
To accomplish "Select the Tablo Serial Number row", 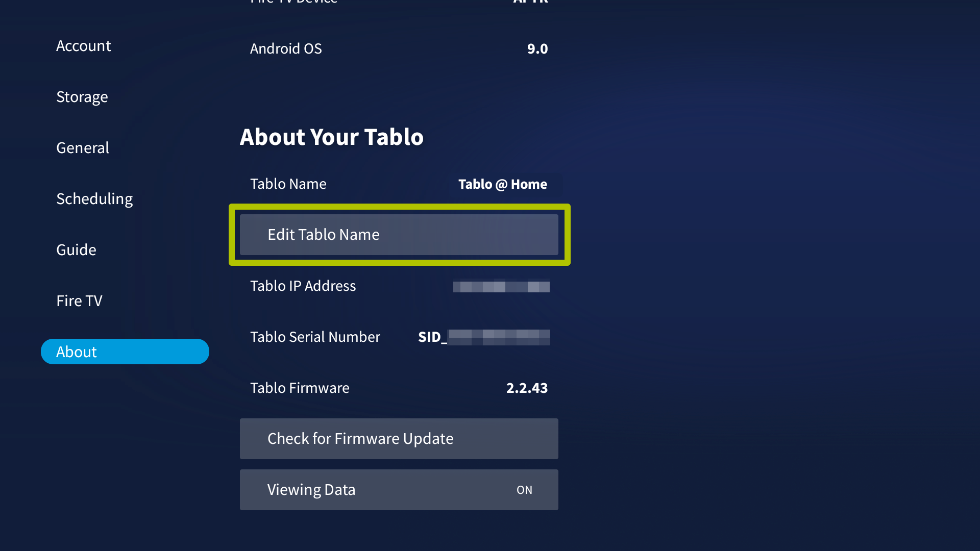I will (x=399, y=337).
